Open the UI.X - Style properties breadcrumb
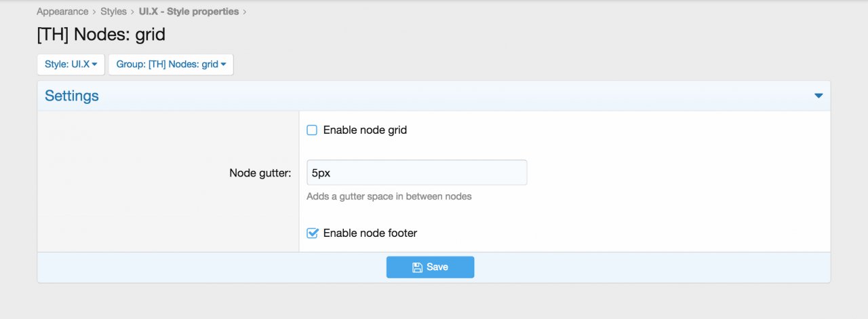Image resolution: width=868 pixels, height=319 pixels. point(189,12)
